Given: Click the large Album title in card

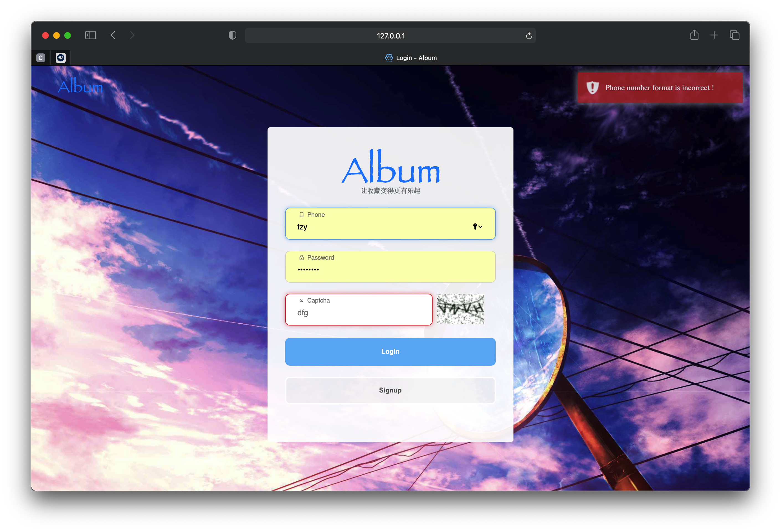Looking at the screenshot, I should (390, 167).
